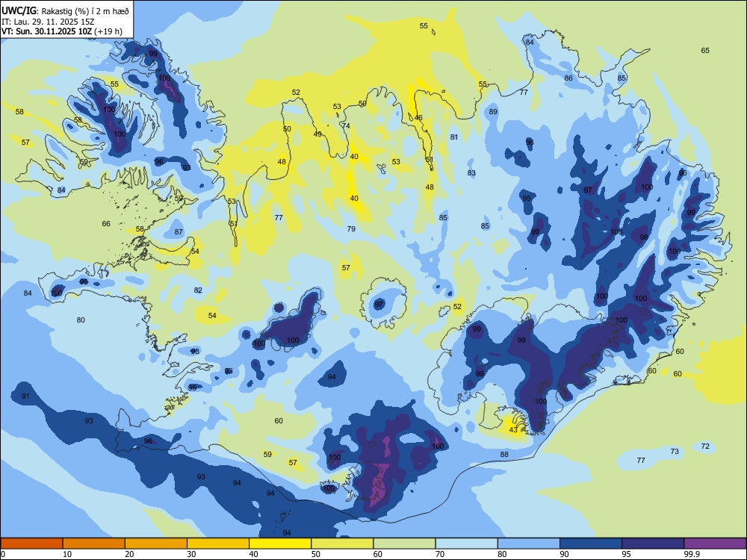Select the map value '66'
Viewport: 747px width, 560px height.
[106, 223]
